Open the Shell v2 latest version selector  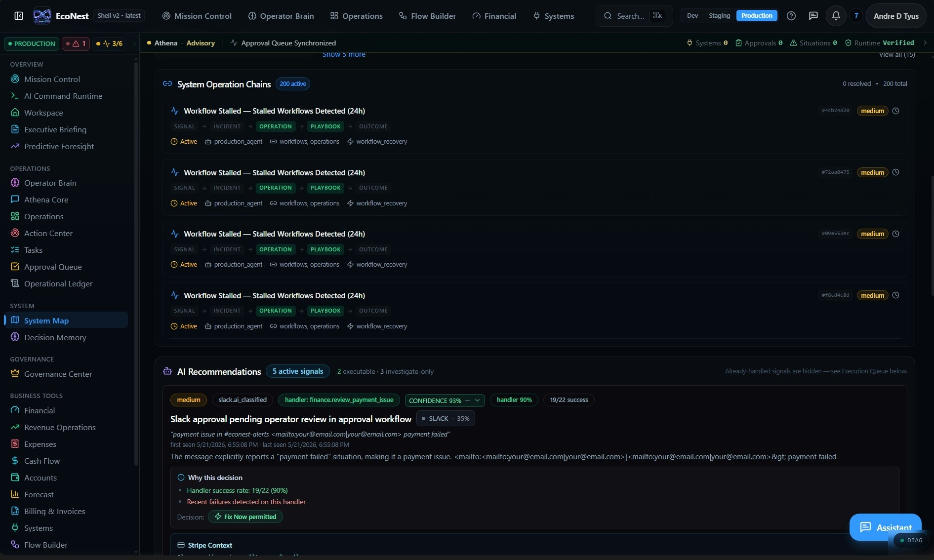(119, 16)
